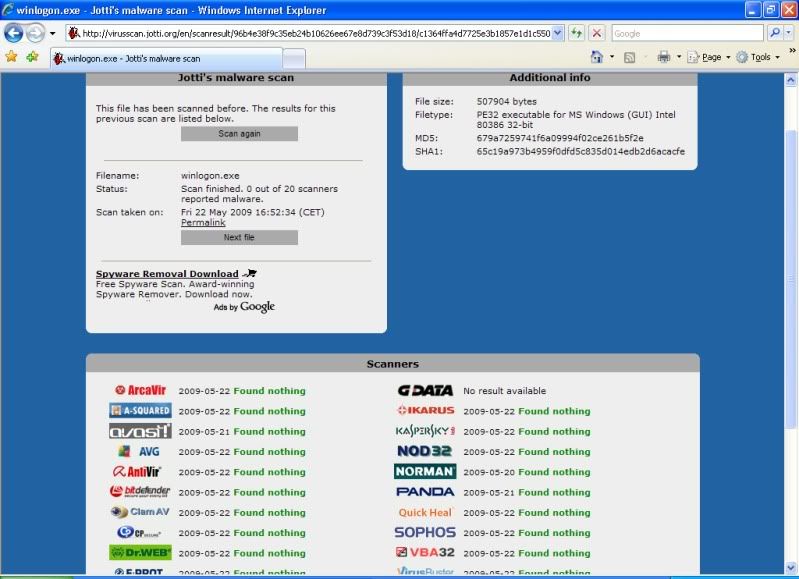
Task: Click the IKARUS scanner logo
Action: coord(425,410)
